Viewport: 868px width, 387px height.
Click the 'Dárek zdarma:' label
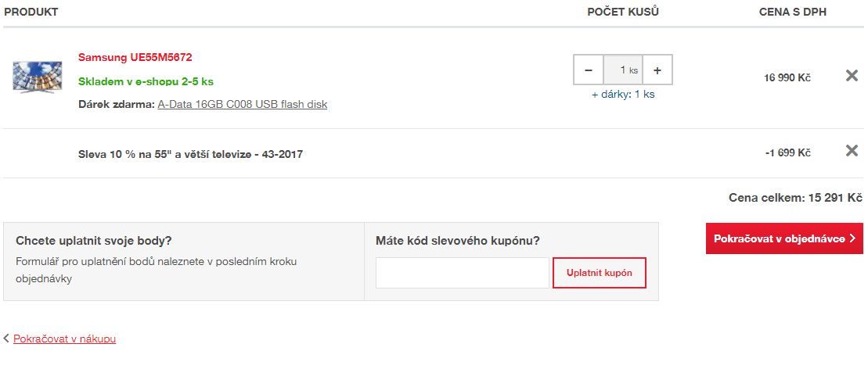click(117, 104)
